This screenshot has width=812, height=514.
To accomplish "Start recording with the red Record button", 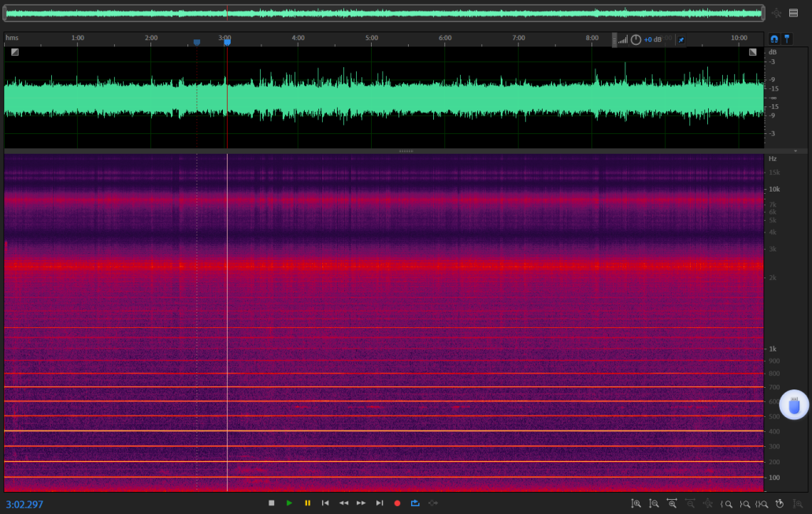I will [x=398, y=503].
